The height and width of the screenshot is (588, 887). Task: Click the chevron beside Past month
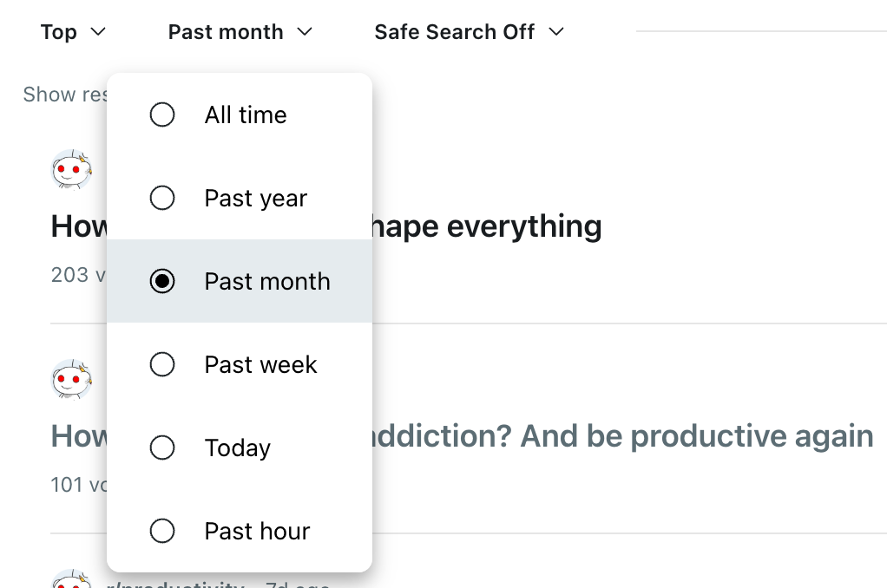tap(304, 31)
